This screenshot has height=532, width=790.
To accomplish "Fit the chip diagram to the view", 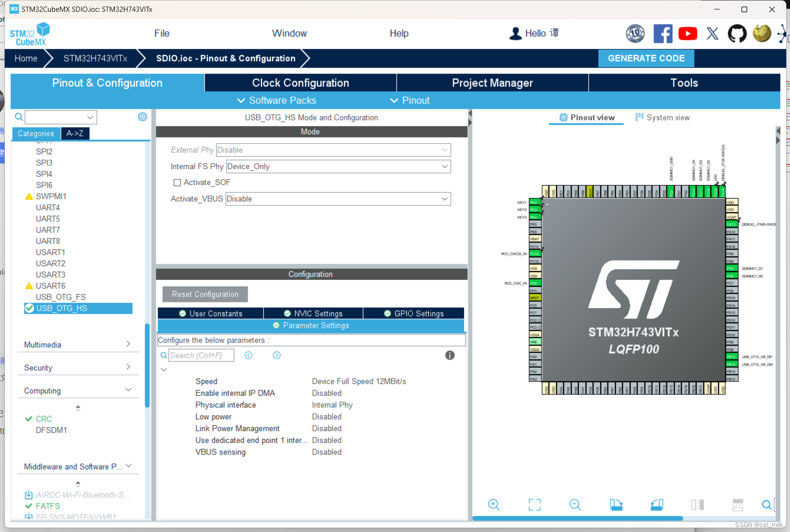I will 534,504.
